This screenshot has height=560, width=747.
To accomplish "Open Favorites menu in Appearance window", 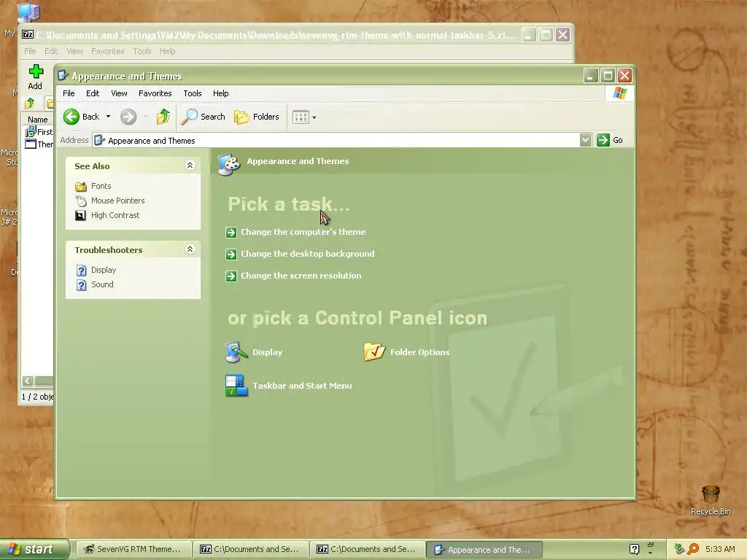I will [x=155, y=93].
